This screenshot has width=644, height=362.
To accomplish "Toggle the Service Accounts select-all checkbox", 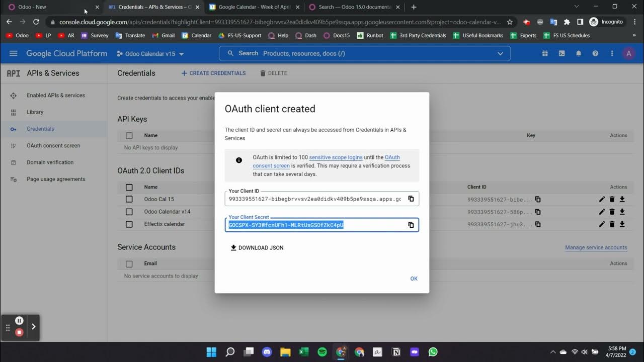I will coord(129,263).
